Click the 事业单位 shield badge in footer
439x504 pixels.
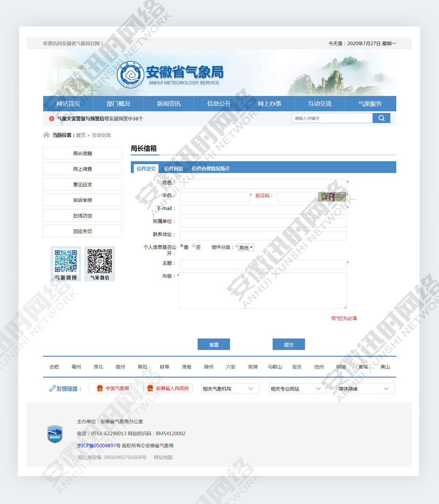tap(55, 434)
